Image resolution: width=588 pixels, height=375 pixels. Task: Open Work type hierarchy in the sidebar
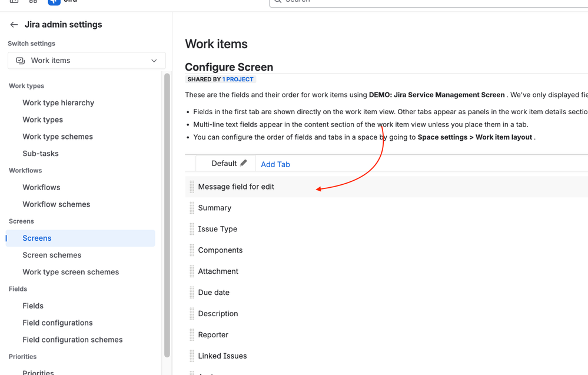58,103
